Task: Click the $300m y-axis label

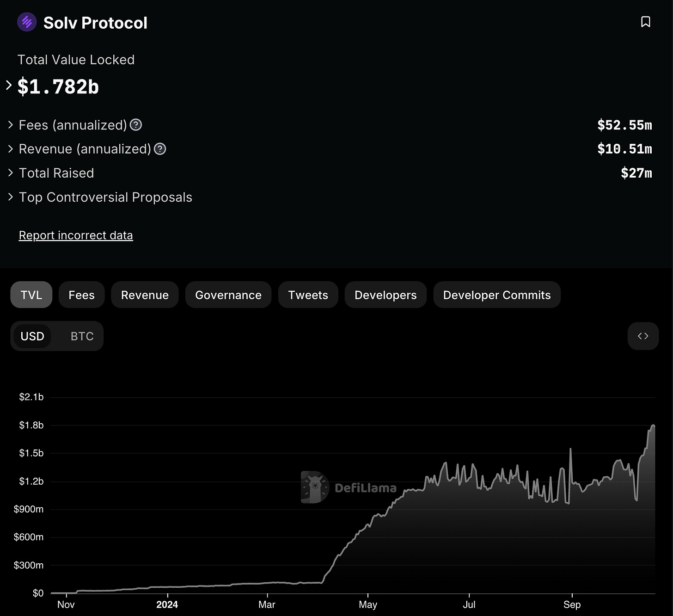Action: pyautogui.click(x=29, y=565)
